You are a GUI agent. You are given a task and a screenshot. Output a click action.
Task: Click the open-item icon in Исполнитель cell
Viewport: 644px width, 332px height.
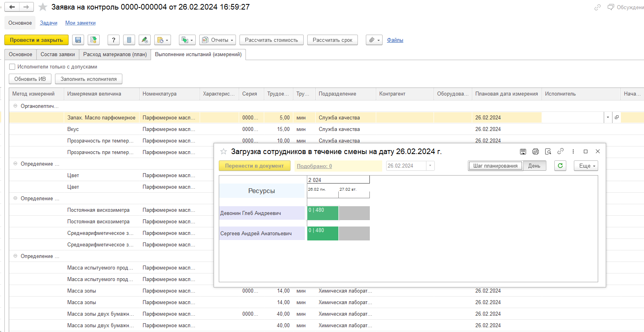tap(617, 117)
